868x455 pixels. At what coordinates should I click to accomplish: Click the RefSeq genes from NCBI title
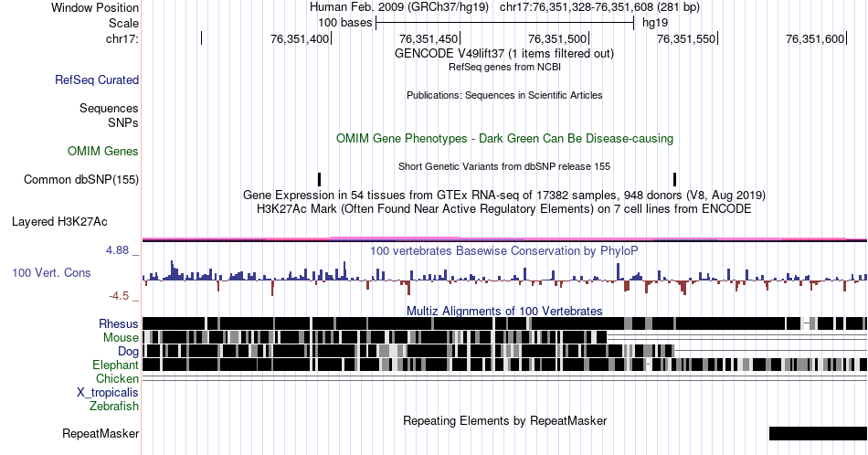pyautogui.click(x=504, y=67)
